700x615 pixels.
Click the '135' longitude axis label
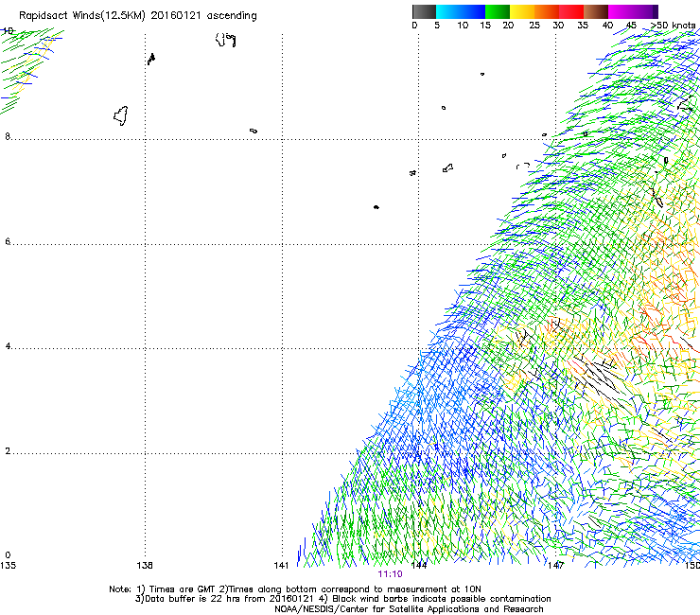pyautogui.click(x=8, y=566)
